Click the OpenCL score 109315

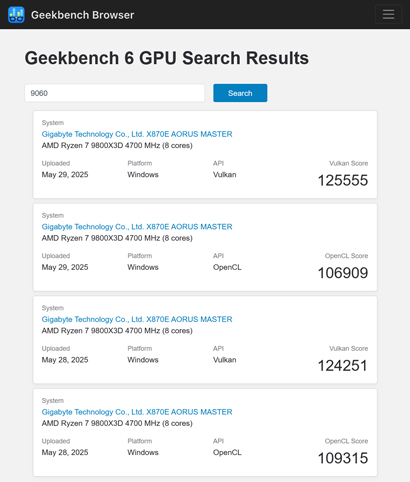coord(343,458)
